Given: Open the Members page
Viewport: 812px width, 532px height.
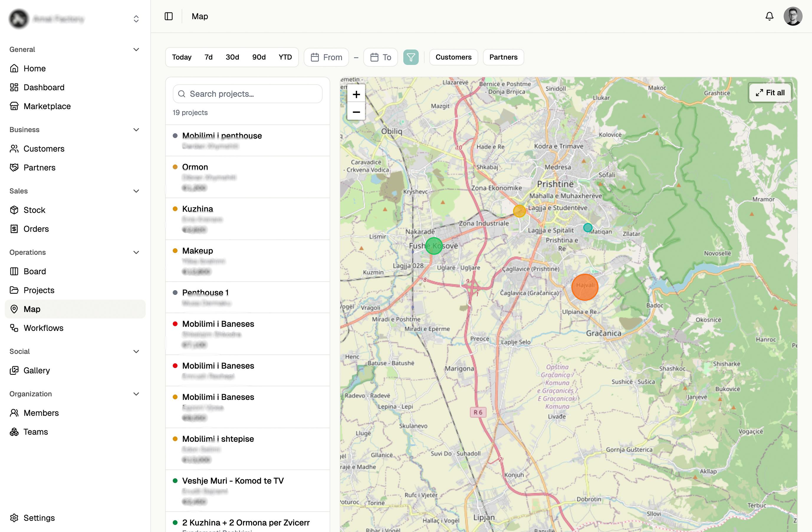Looking at the screenshot, I should [75, 413].
